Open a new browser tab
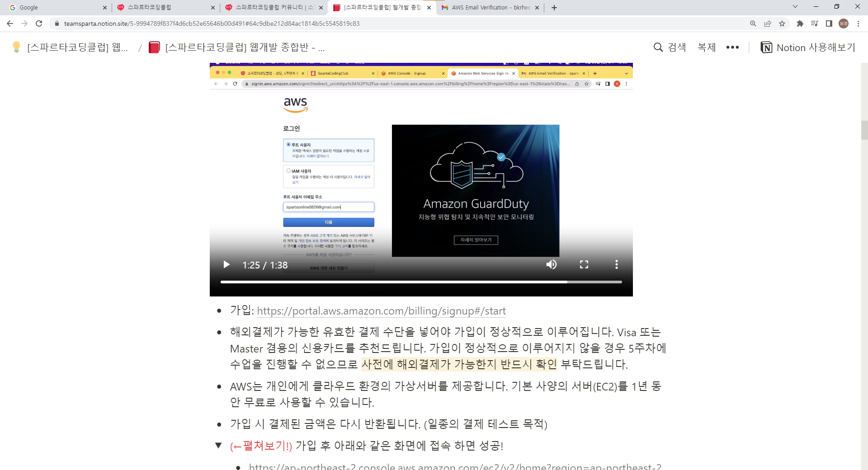 point(554,8)
